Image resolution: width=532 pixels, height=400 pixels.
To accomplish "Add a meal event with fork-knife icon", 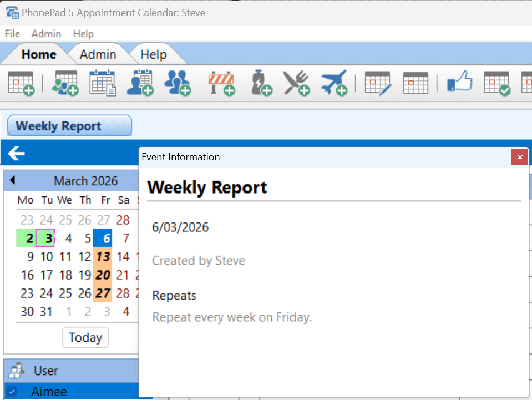I will coord(297,83).
